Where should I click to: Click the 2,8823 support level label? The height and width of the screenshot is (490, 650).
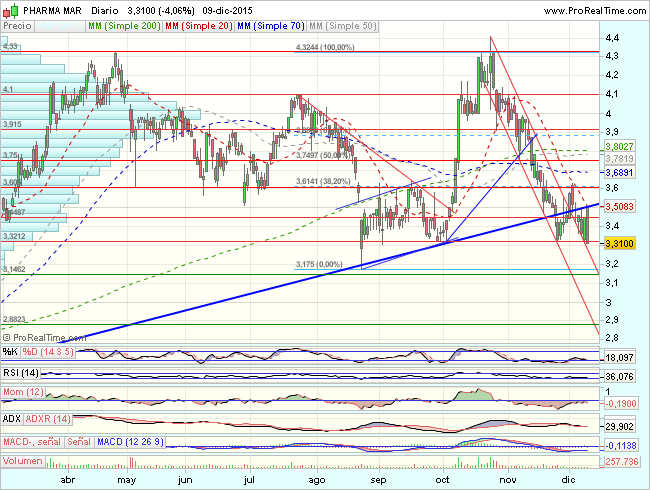click(x=15, y=319)
